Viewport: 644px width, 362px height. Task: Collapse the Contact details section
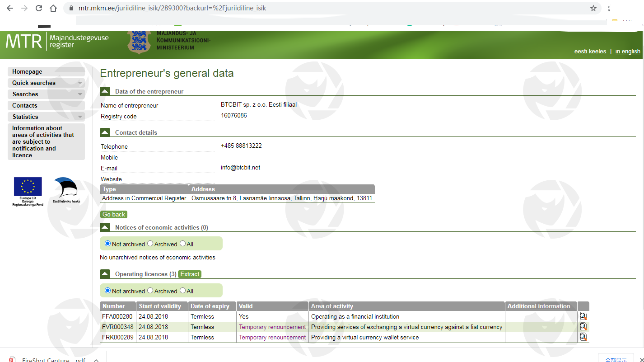[105, 132]
